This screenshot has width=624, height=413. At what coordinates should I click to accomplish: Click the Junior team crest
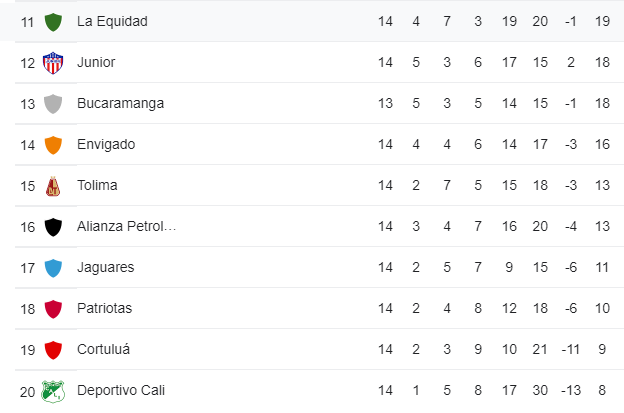pos(53,62)
